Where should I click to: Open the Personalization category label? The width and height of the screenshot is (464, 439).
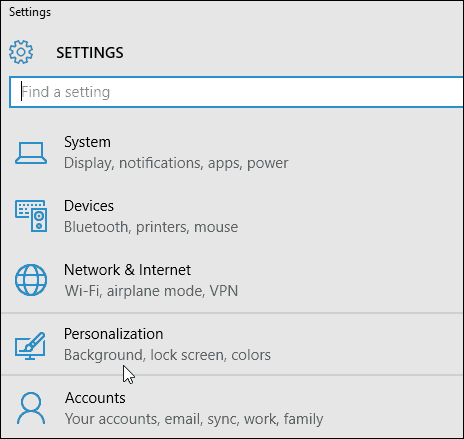click(114, 334)
